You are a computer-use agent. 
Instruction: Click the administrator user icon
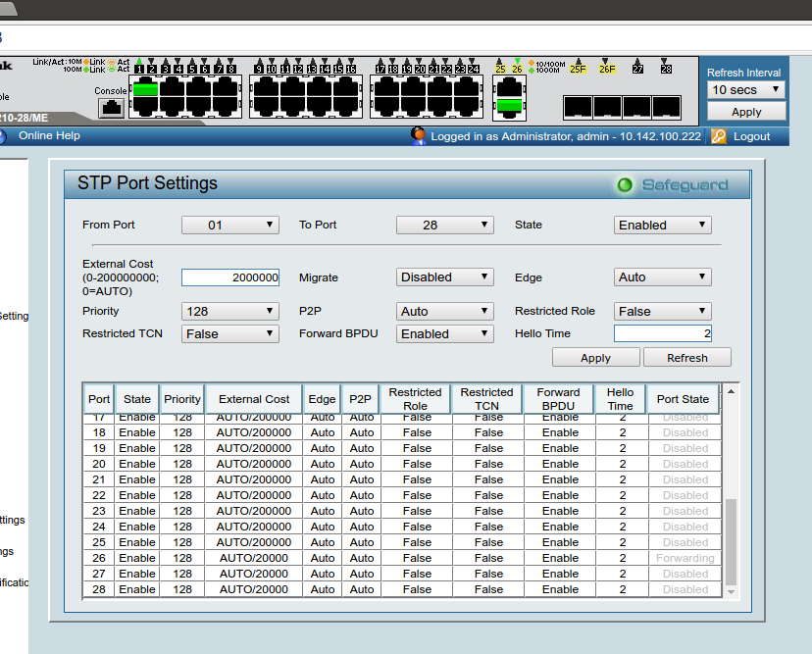418,135
